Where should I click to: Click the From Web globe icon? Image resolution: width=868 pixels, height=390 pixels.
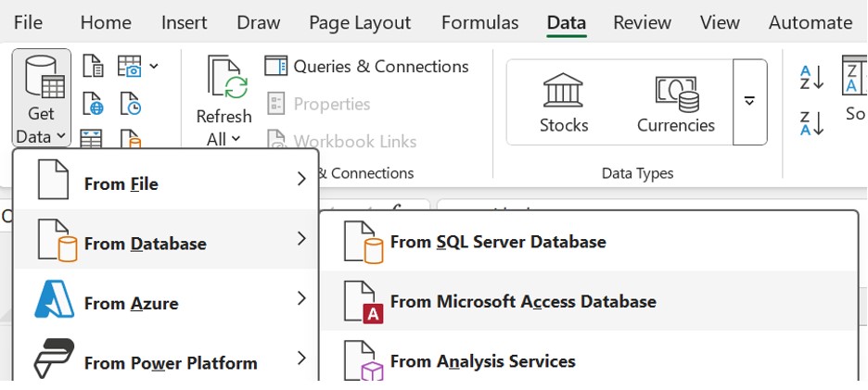click(93, 104)
